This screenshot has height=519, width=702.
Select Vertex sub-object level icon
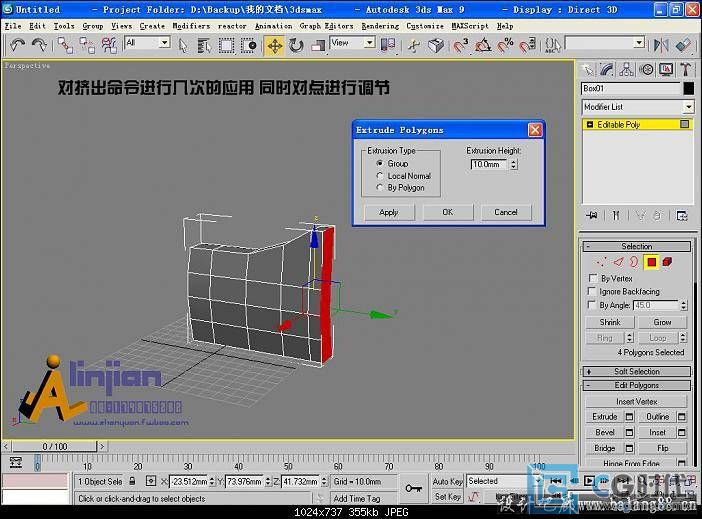[x=601, y=262]
